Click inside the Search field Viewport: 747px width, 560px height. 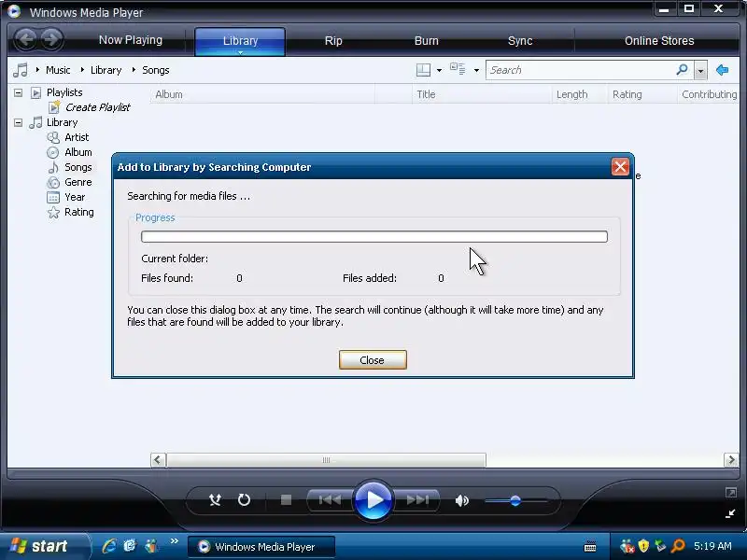pyautogui.click(x=580, y=70)
